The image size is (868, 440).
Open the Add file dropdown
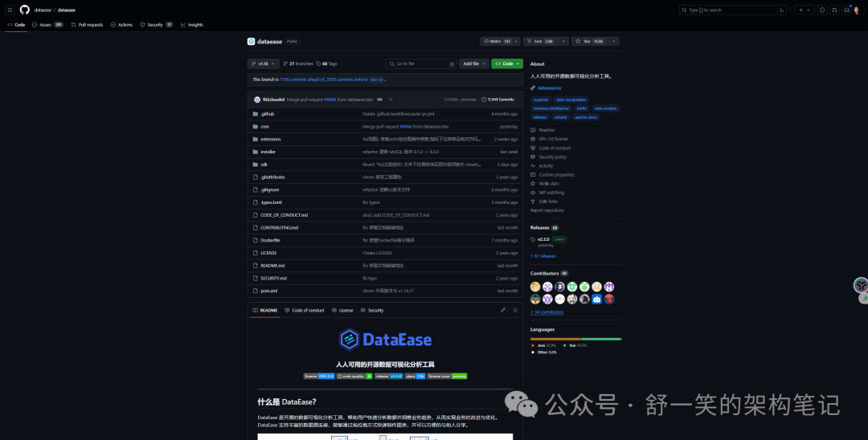tap(474, 63)
